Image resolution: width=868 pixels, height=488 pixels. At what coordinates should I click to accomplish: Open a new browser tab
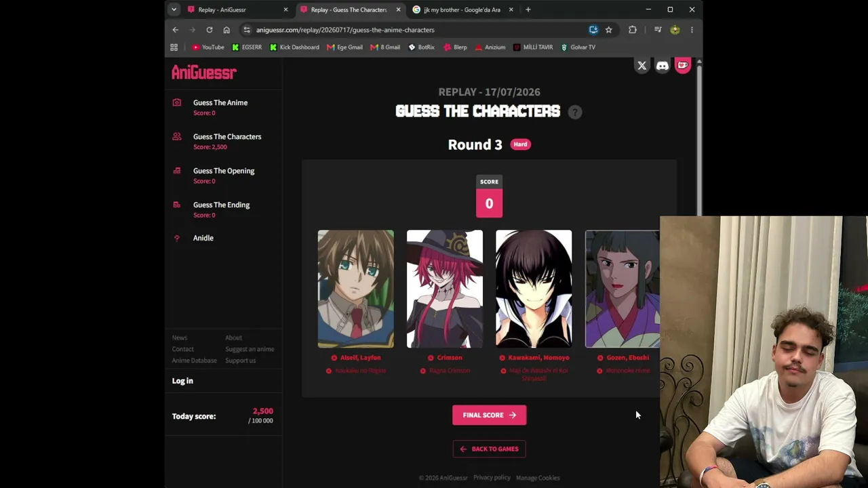pos(528,9)
